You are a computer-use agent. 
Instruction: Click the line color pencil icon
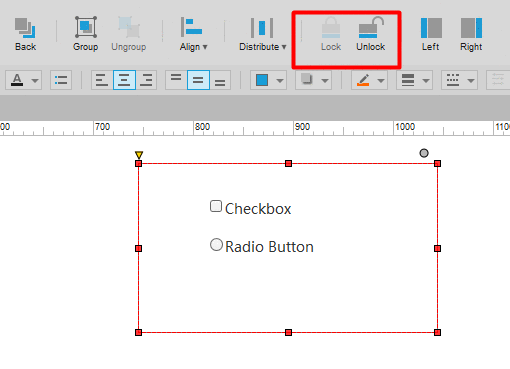point(363,80)
